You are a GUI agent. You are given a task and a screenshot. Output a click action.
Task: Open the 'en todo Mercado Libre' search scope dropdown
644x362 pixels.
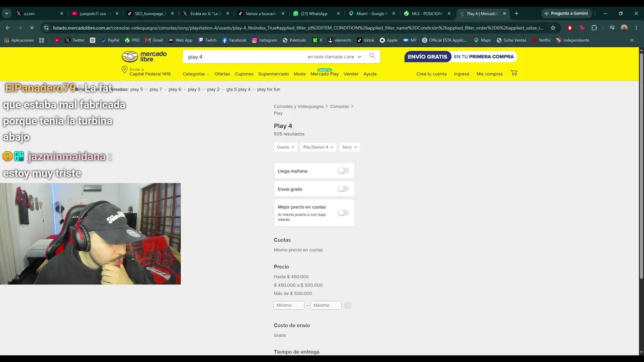pos(335,57)
